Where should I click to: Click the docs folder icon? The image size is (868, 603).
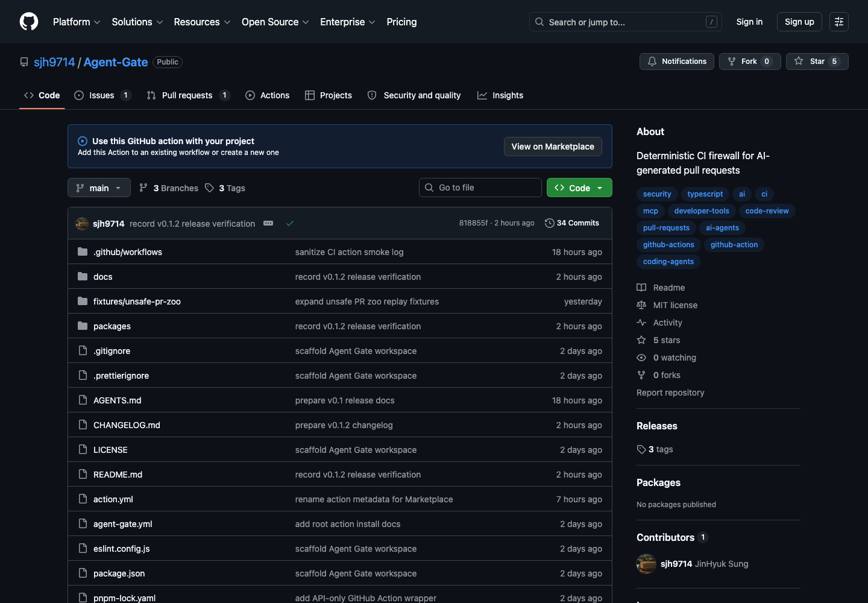pyautogui.click(x=83, y=277)
